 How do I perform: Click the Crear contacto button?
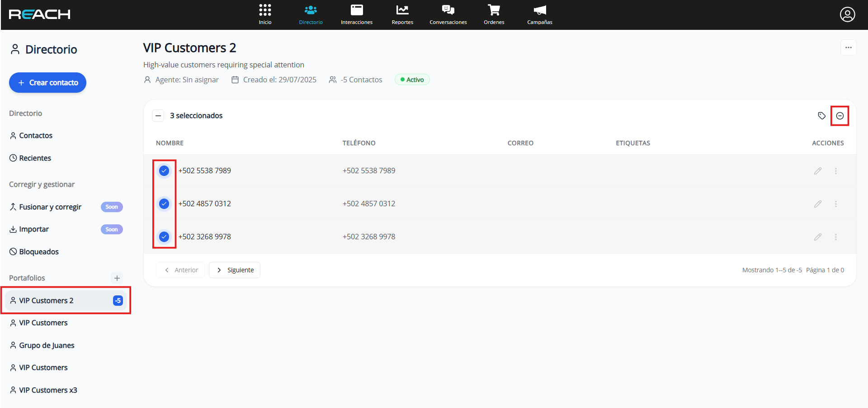(x=47, y=83)
